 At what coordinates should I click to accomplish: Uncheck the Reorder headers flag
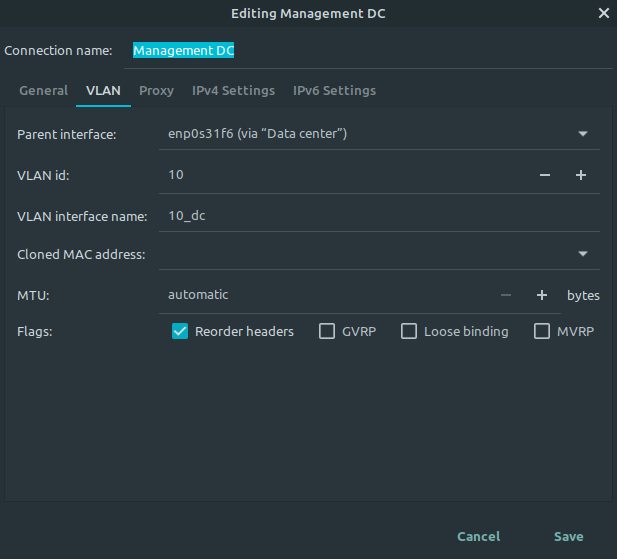pyautogui.click(x=180, y=331)
